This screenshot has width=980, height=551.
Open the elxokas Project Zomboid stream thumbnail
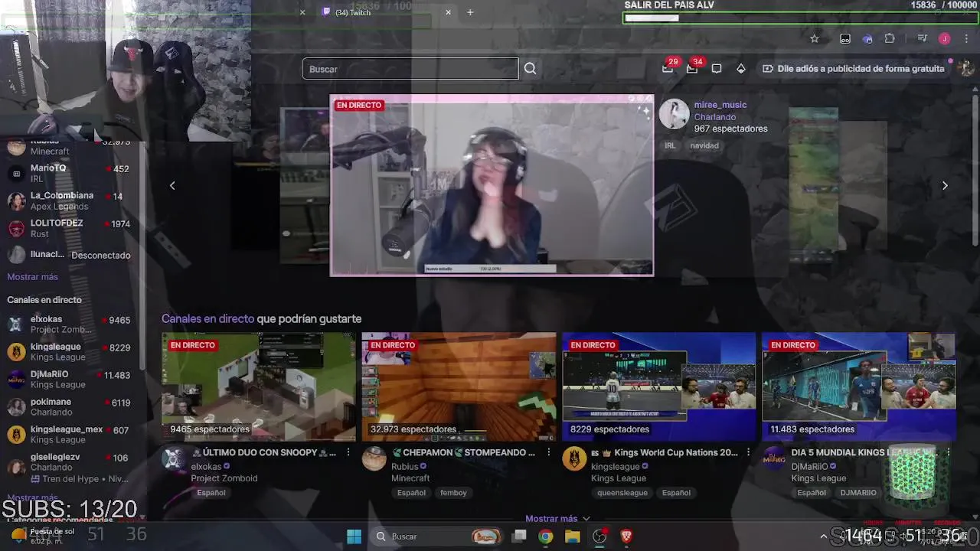point(259,386)
